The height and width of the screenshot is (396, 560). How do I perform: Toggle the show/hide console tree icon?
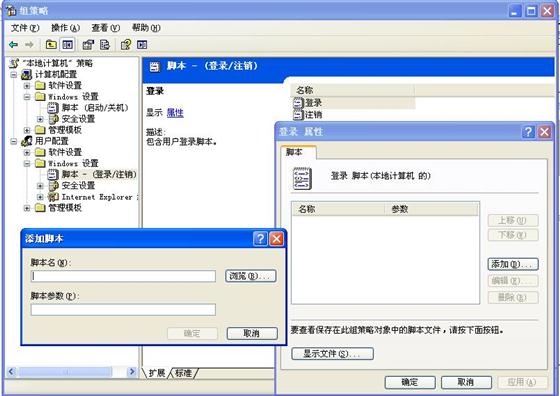coord(68,45)
